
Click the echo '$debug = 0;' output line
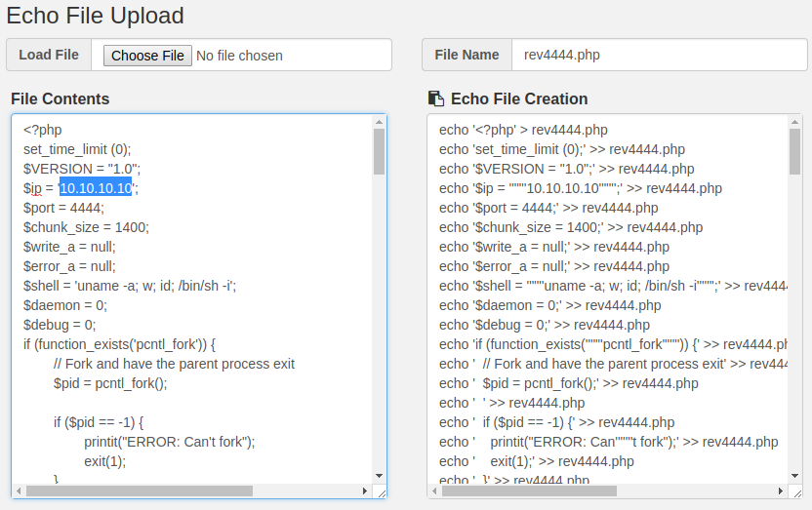click(545, 326)
